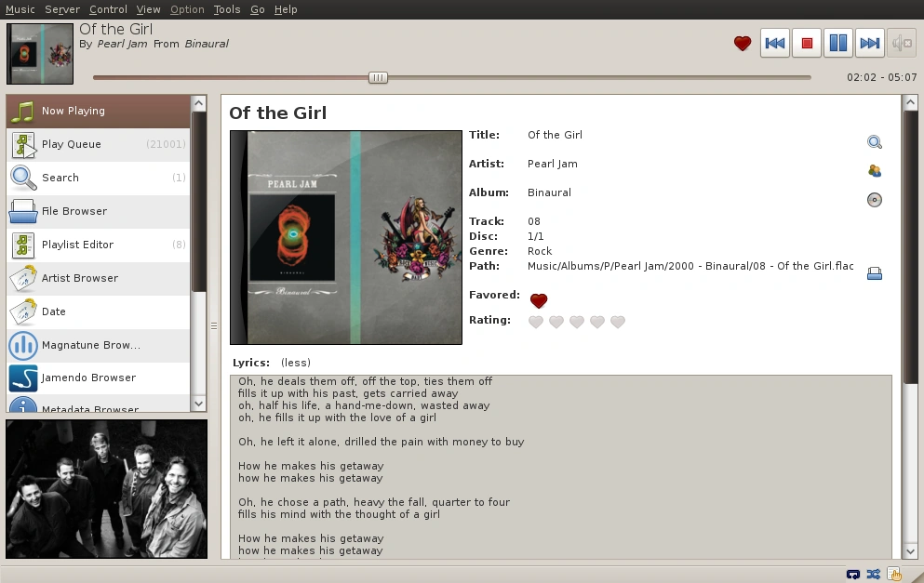Open the Tools menu
Image resolution: width=924 pixels, height=583 pixels.
pos(226,9)
